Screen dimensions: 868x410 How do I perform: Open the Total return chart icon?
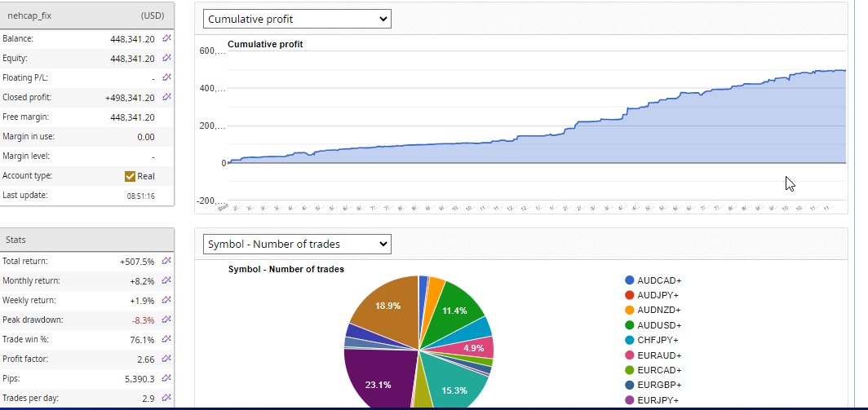click(x=166, y=261)
